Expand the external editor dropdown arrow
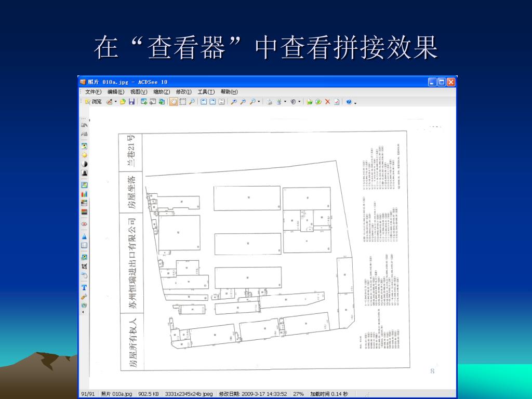This screenshot has height=399, width=532. pyautogui.click(x=299, y=101)
